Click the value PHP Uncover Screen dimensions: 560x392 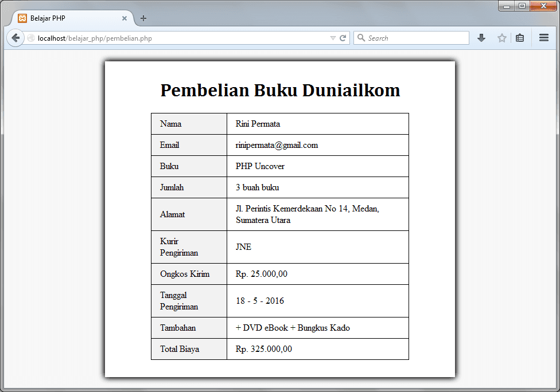coord(260,166)
